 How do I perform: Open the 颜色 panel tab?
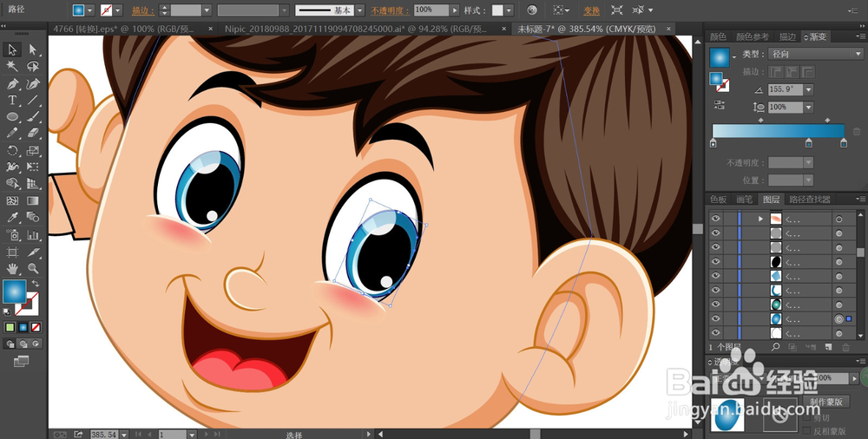pyautogui.click(x=718, y=37)
